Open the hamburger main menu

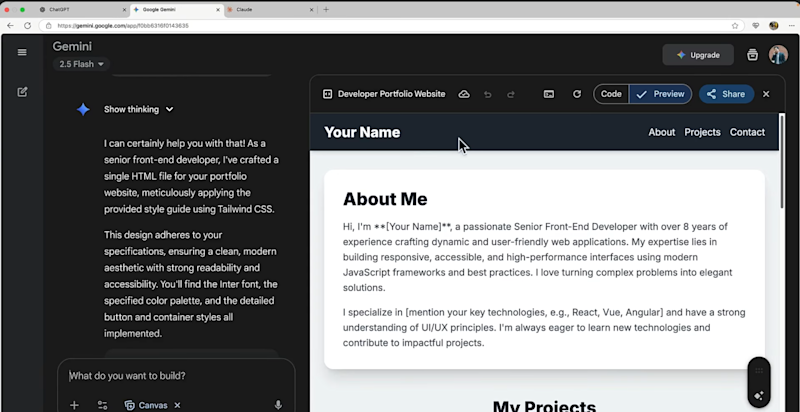[22, 53]
